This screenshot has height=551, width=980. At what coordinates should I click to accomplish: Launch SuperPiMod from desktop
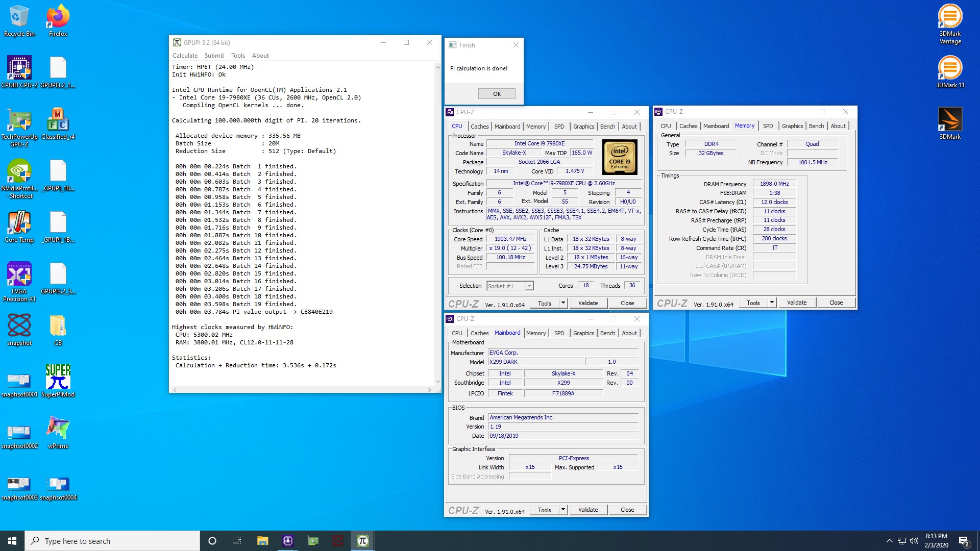pos(58,381)
